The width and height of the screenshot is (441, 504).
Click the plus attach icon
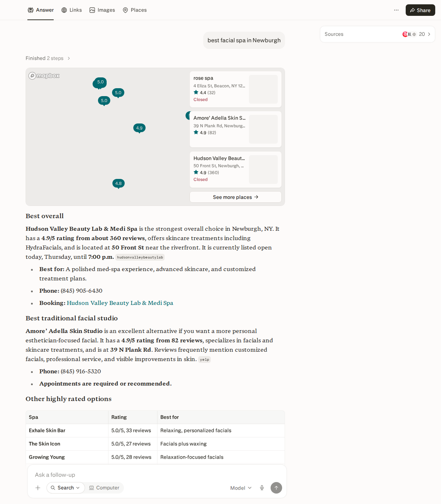coord(38,488)
